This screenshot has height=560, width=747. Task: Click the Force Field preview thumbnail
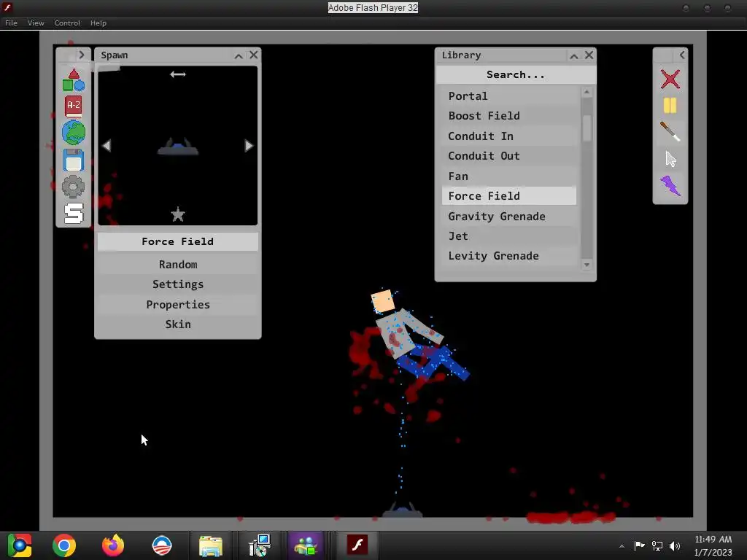point(178,147)
